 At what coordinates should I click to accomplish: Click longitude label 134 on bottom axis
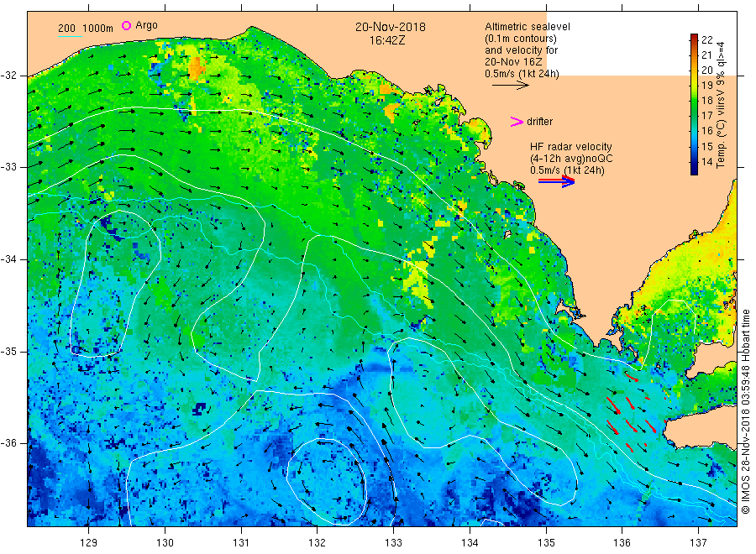(x=470, y=543)
